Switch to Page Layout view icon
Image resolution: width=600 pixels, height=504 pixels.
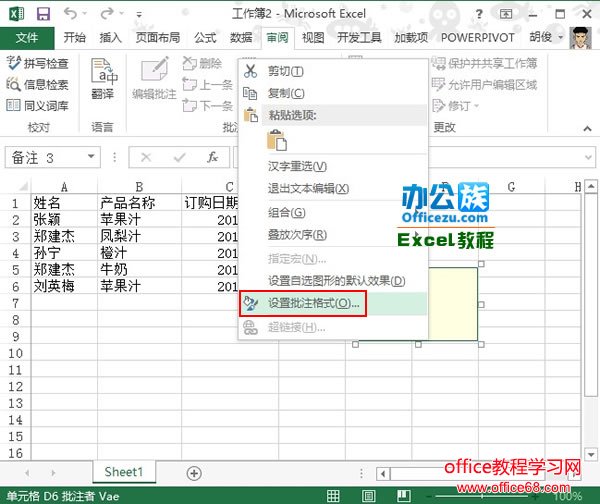coord(368,496)
